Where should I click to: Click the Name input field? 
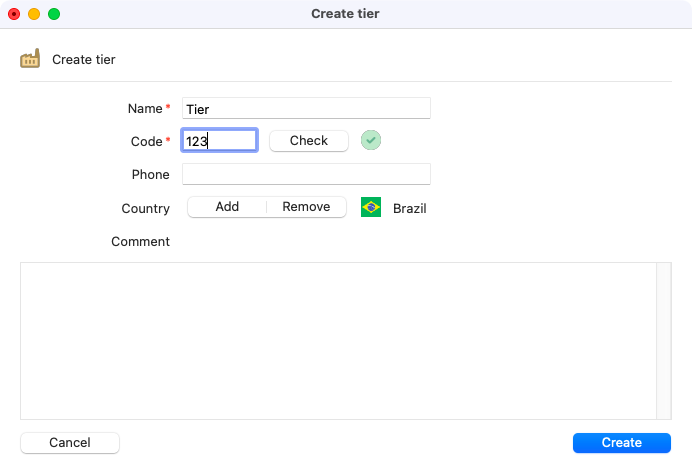coord(306,108)
